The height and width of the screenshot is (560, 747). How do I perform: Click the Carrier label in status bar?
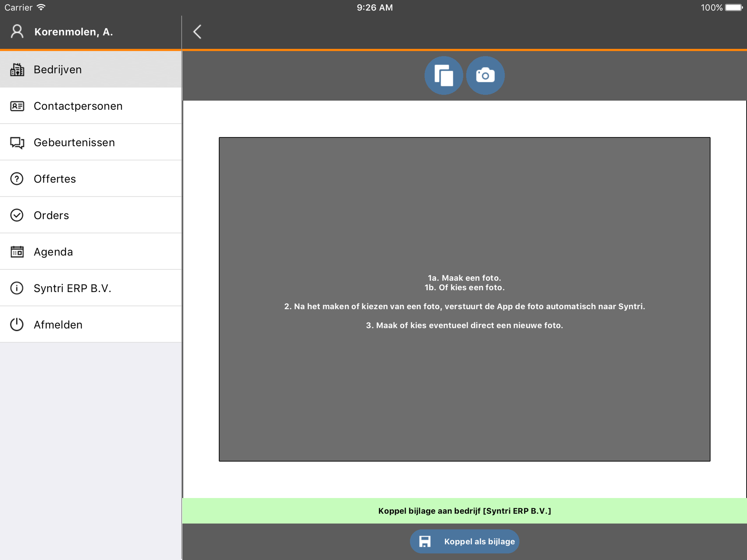click(18, 7)
